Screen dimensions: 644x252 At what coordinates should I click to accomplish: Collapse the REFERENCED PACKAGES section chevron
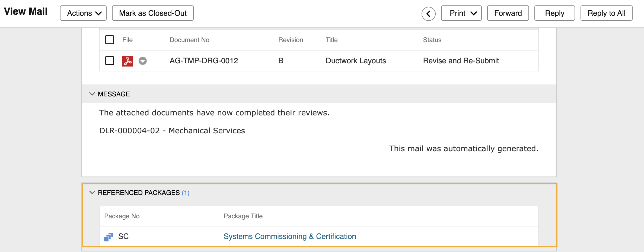(92, 193)
